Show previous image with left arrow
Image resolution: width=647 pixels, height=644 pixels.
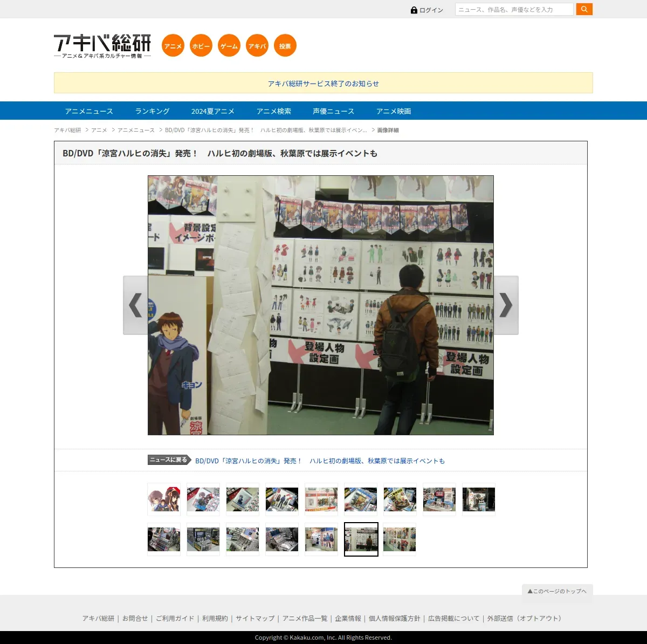tap(135, 305)
